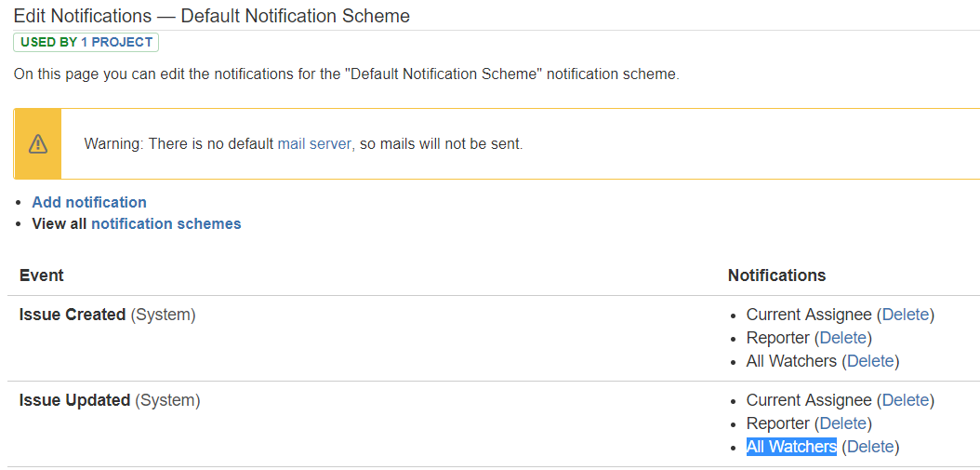
Task: Open the mail server link
Action: pos(315,144)
